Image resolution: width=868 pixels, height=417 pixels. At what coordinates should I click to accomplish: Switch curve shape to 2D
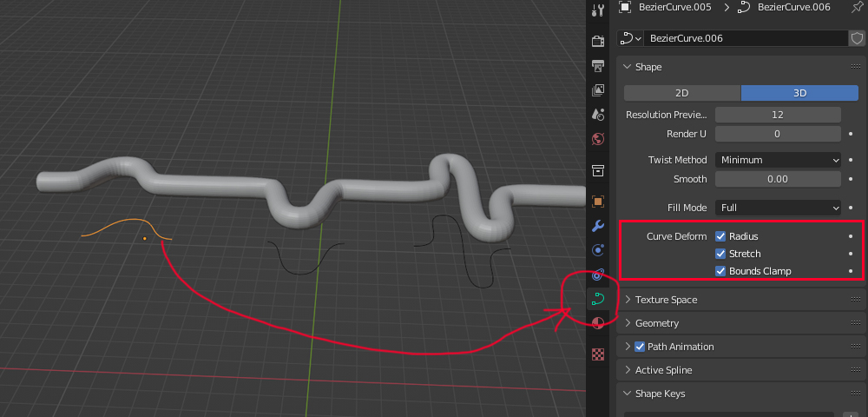click(682, 93)
